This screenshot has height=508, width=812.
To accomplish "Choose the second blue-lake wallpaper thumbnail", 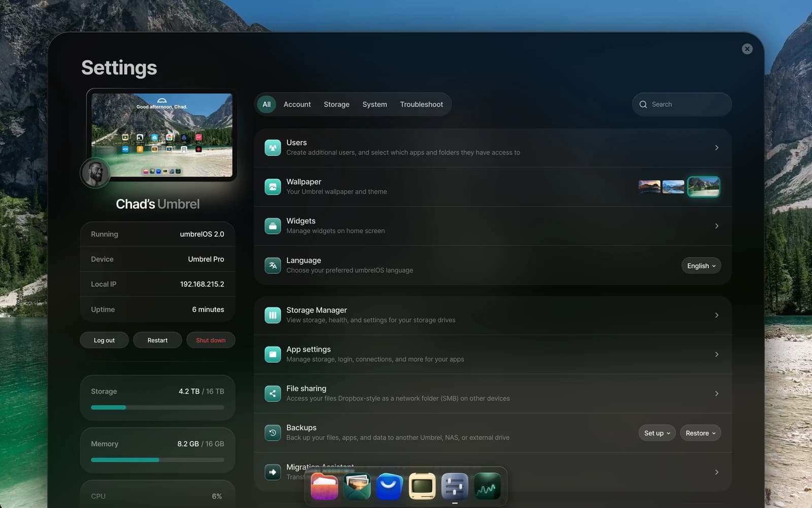I will click(673, 186).
